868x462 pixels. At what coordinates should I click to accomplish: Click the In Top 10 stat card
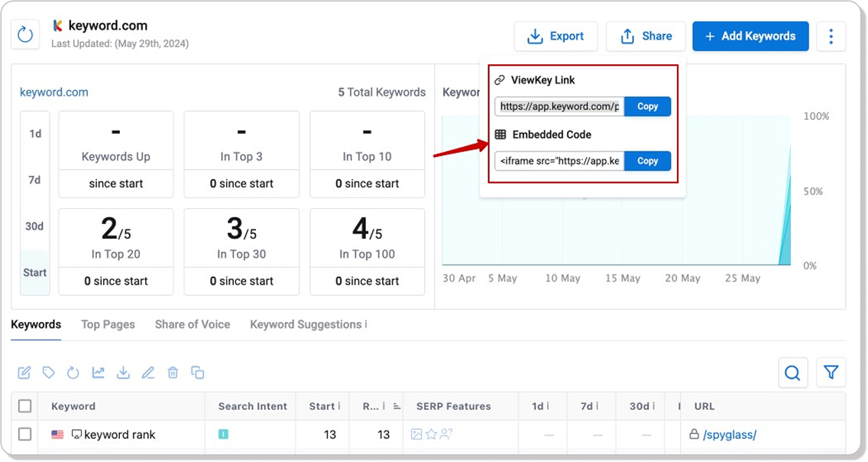[367, 155]
